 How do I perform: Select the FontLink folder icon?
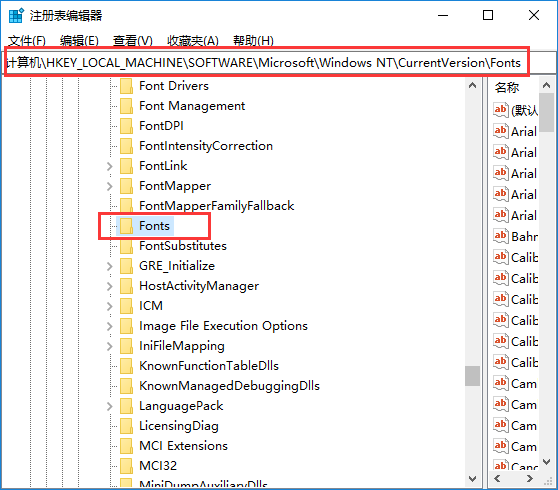(126, 166)
